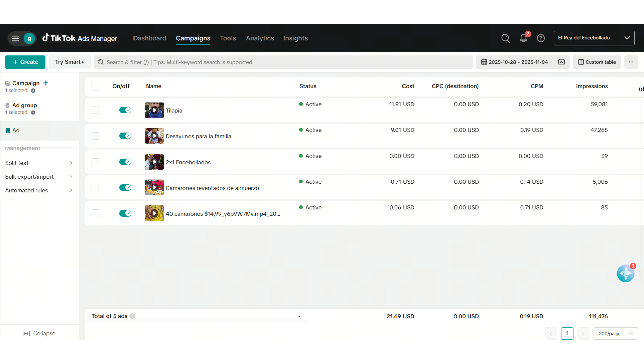Image resolution: width=644 pixels, height=362 pixels.
Task: Click the info icon next to Total of 5 ads
Action: [132, 316]
